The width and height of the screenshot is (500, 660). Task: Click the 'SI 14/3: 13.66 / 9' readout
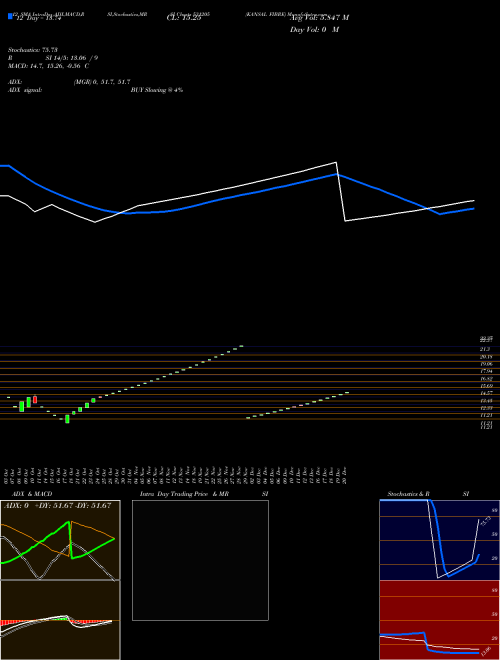click(x=72, y=58)
